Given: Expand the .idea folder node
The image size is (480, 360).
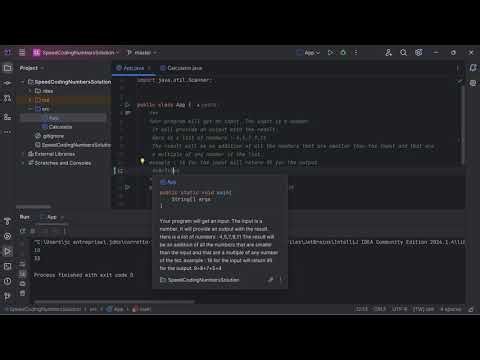Looking at the screenshot, I should (x=30, y=91).
